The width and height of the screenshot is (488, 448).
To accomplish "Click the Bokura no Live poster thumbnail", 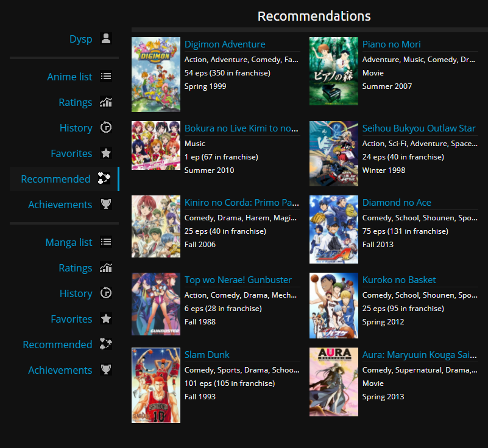I will [x=156, y=145].
